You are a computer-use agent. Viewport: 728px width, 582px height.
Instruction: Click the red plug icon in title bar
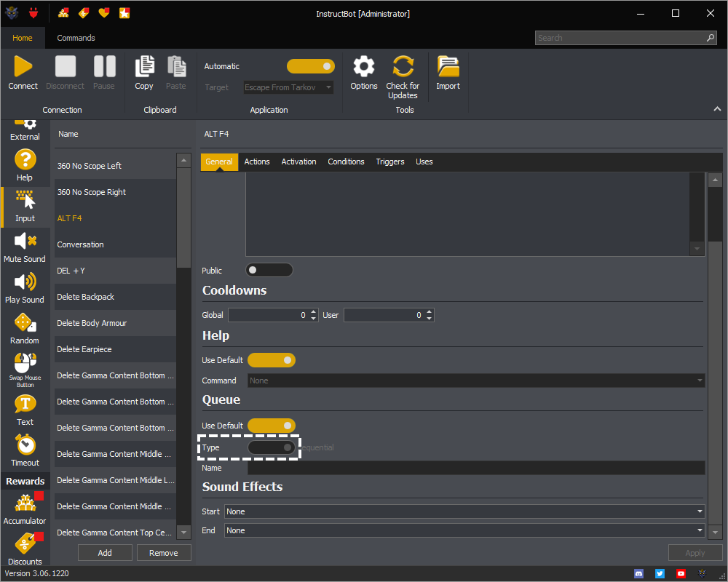click(33, 13)
